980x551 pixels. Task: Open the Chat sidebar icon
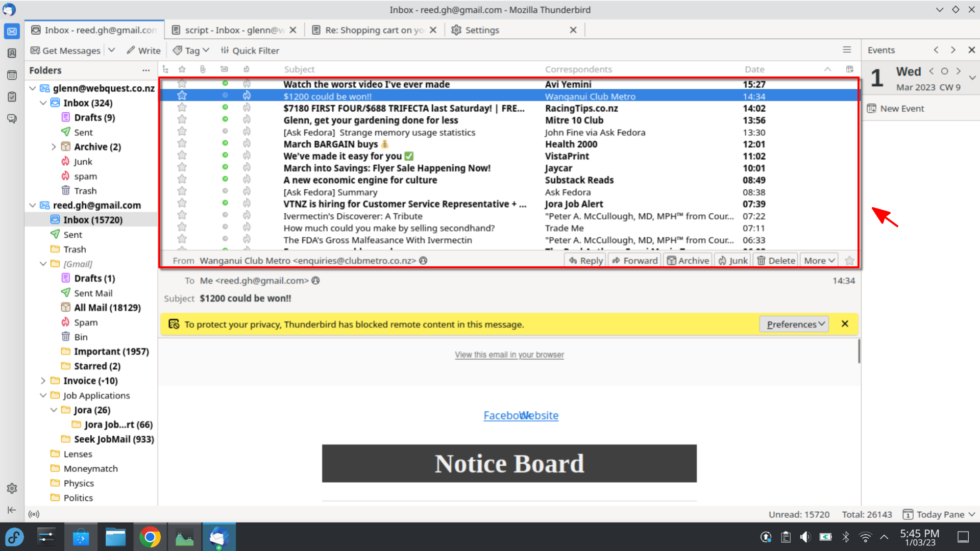(x=12, y=119)
